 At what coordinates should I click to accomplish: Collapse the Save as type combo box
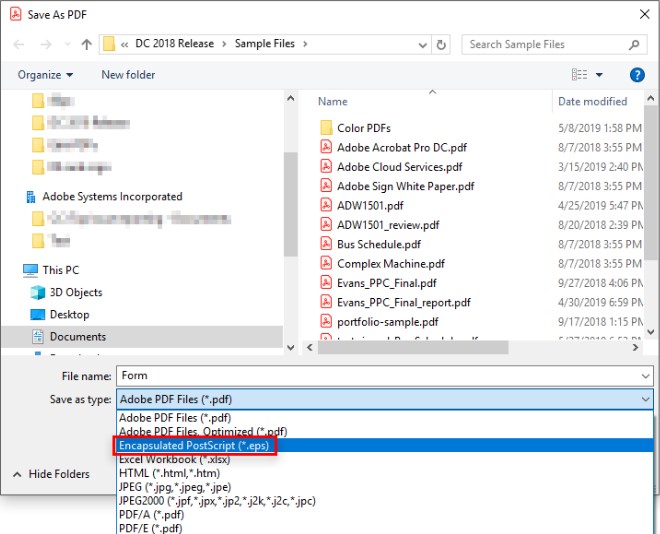click(645, 399)
